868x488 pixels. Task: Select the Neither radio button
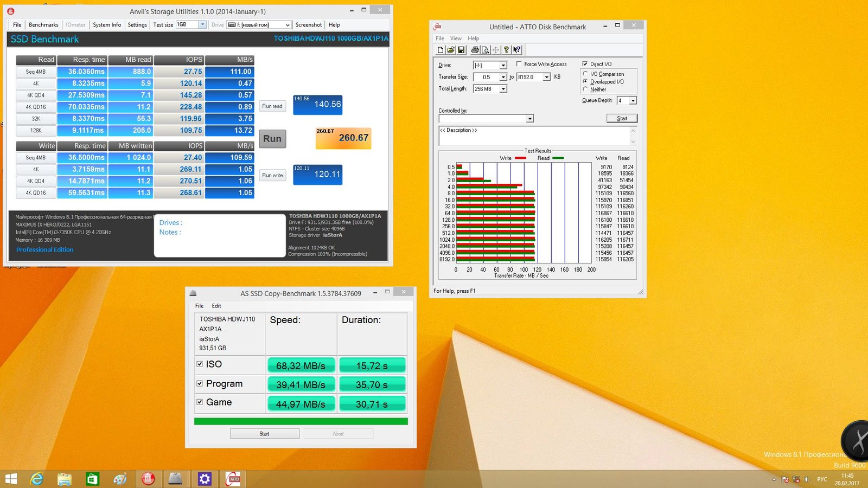[585, 89]
